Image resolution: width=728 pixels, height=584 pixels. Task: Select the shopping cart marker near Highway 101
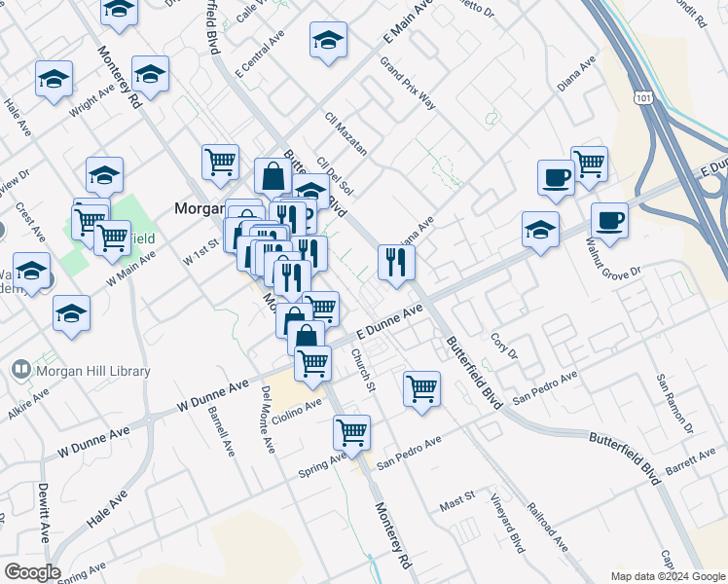point(590,166)
